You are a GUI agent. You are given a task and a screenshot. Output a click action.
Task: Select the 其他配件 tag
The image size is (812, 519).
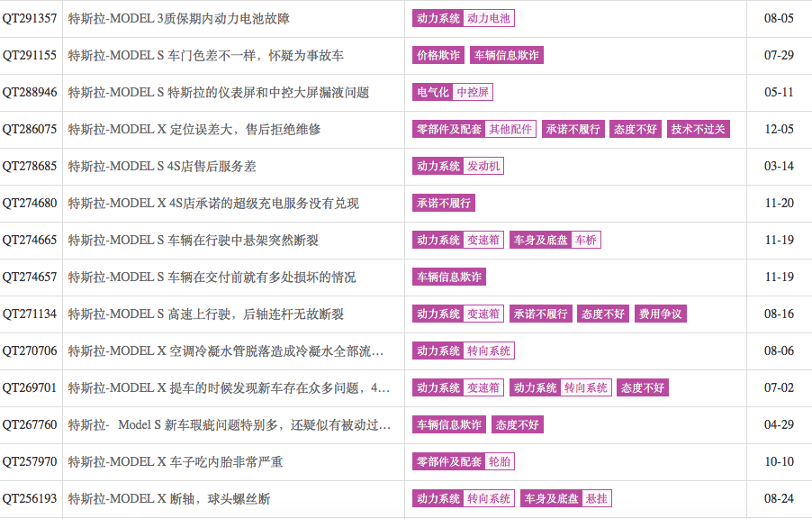510,129
